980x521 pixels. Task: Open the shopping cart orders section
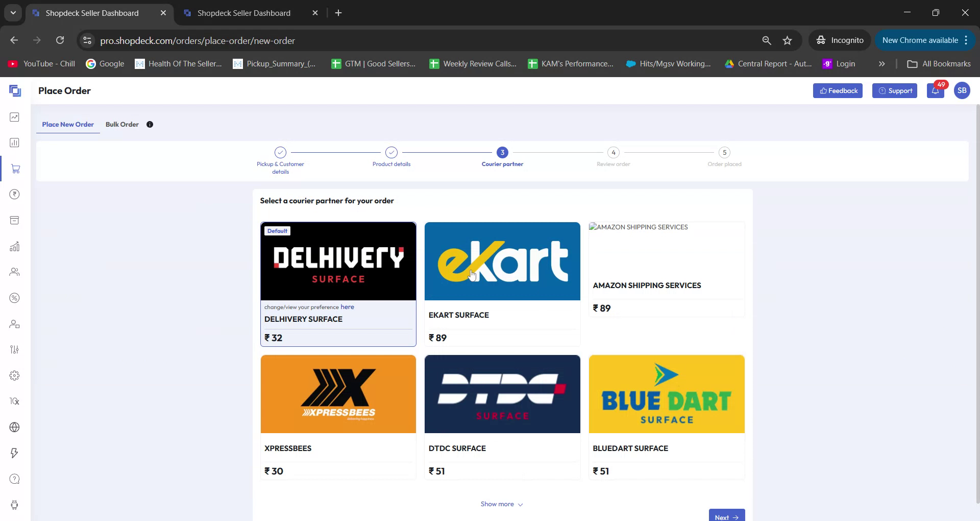pyautogui.click(x=15, y=169)
